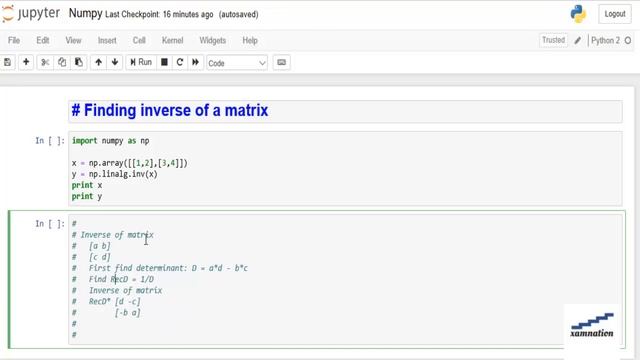Paste cells below icon
This screenshot has width=640, height=360.
[79, 62]
